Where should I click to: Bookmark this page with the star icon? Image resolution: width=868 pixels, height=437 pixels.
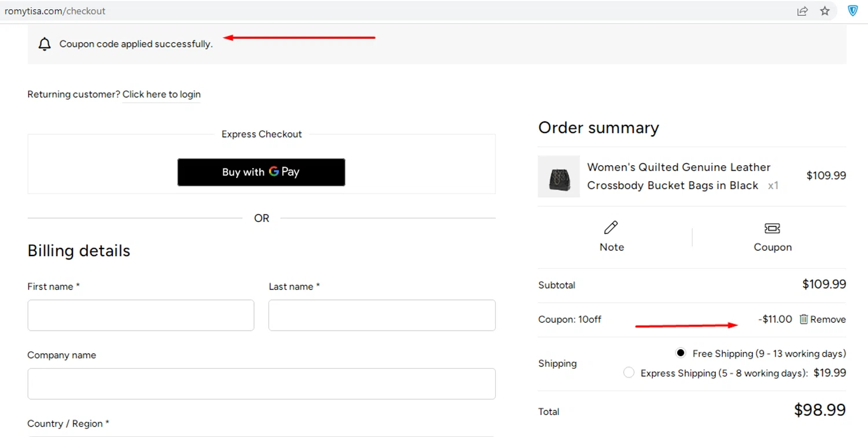click(x=825, y=11)
